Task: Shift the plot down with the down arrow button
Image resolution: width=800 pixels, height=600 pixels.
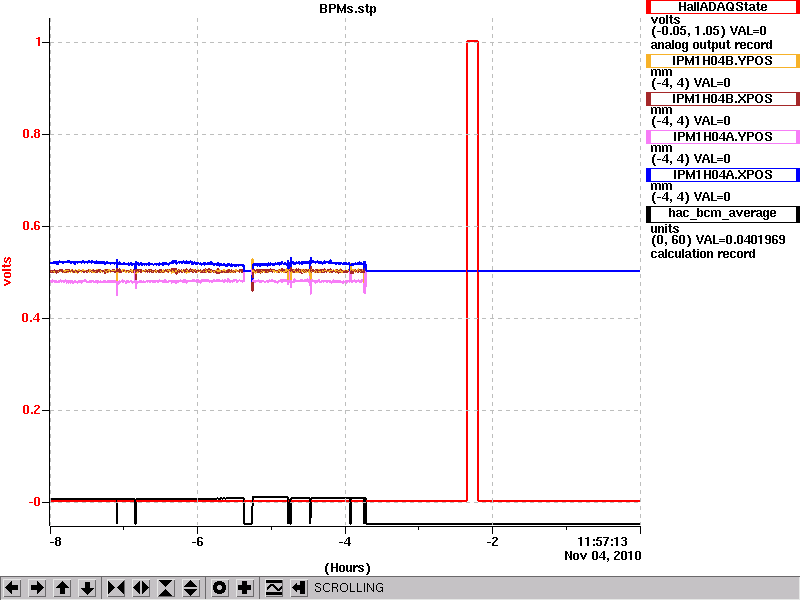Action: [88, 588]
